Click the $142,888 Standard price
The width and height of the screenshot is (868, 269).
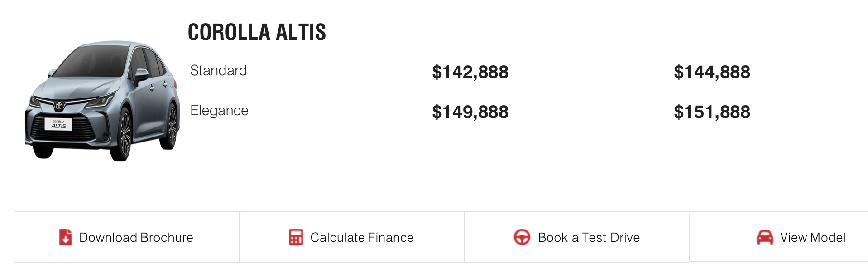click(x=470, y=72)
